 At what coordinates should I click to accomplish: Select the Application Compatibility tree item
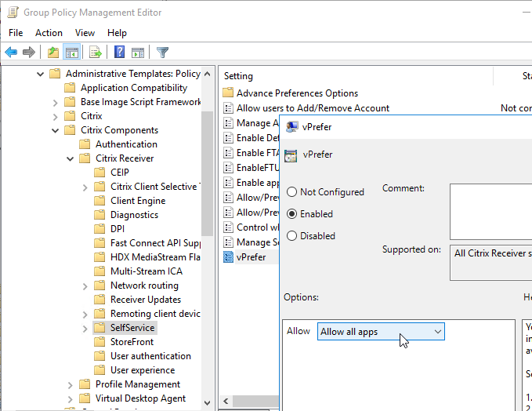pyautogui.click(x=134, y=88)
